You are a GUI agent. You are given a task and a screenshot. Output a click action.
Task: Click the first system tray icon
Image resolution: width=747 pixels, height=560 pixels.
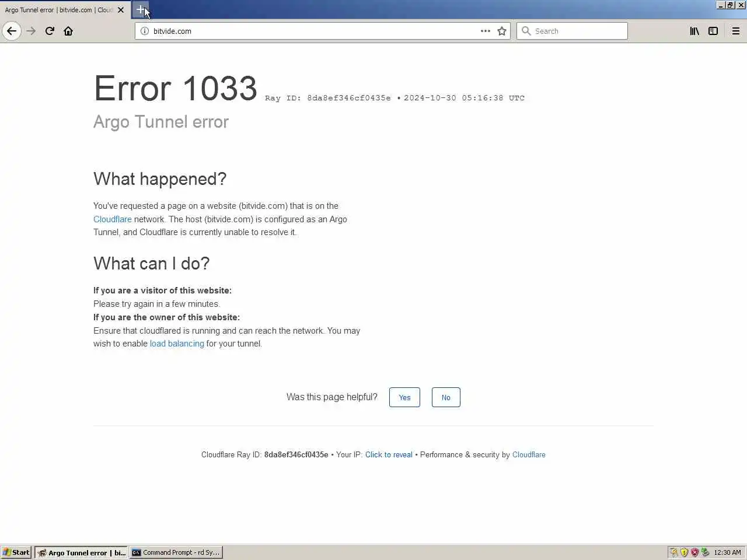674,552
